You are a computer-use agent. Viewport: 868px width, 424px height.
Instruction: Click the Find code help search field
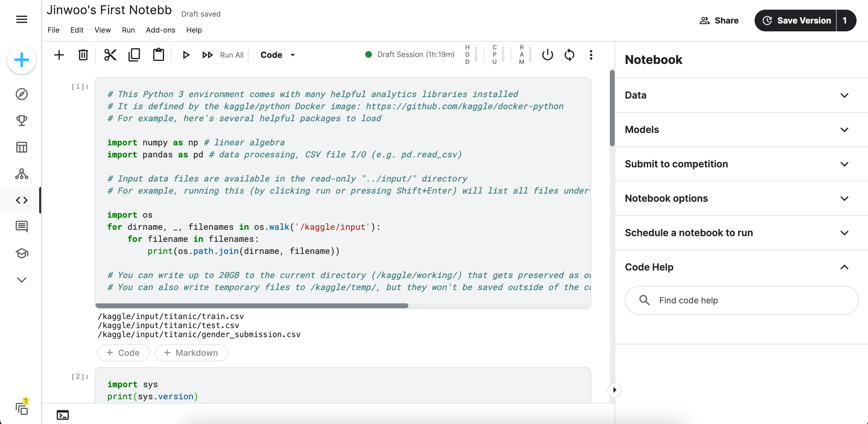coord(742,300)
